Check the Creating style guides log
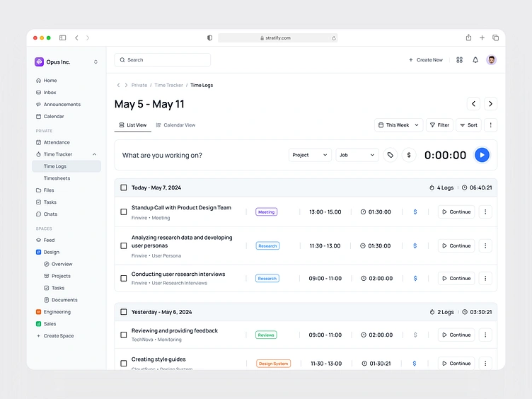Viewport: 532px width, 399px height. tap(124, 364)
